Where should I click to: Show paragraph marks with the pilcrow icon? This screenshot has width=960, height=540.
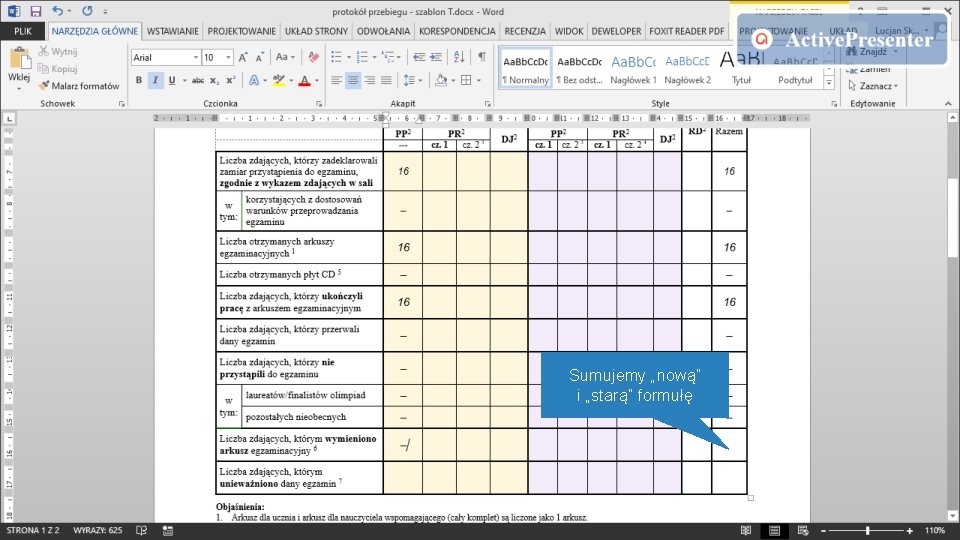click(482, 58)
